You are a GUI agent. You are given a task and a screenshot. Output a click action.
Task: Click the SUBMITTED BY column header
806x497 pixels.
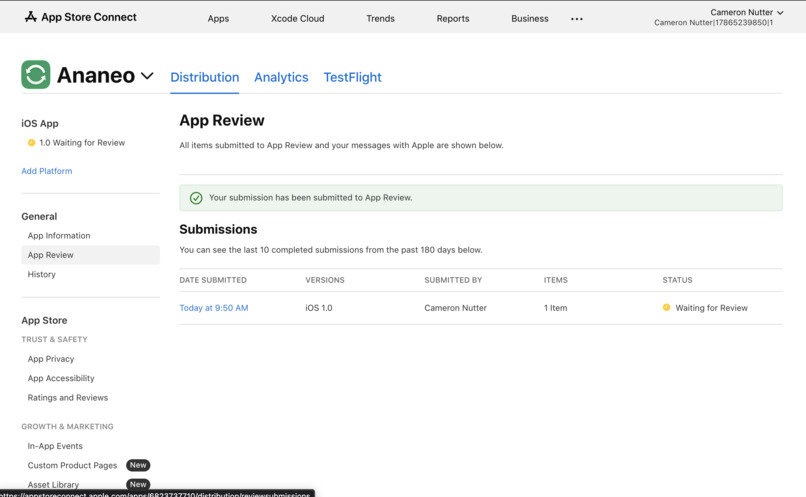click(x=453, y=280)
